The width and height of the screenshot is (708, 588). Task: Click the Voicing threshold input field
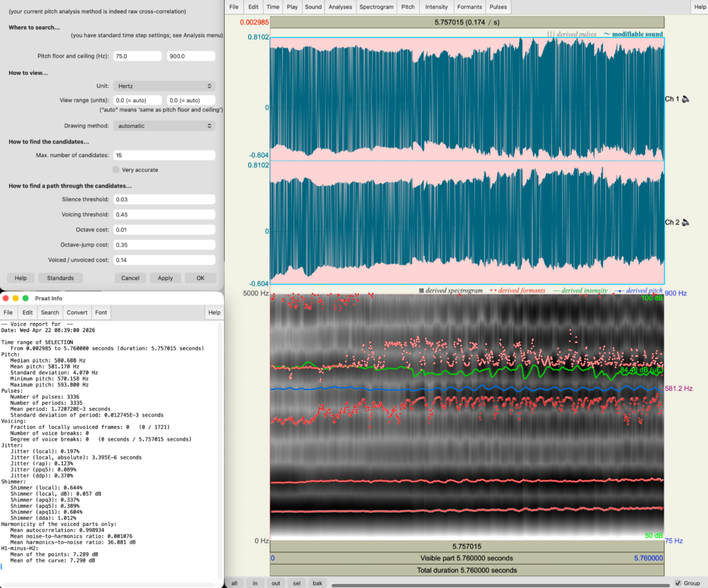[164, 214]
